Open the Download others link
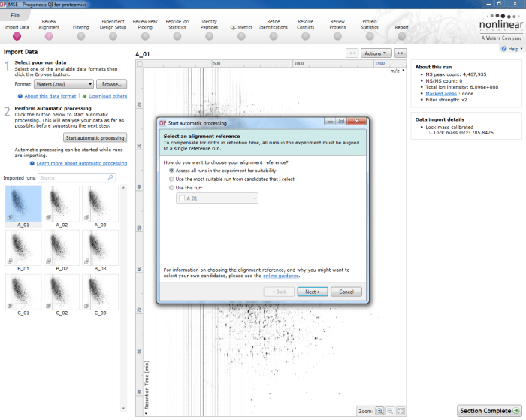 pos(107,96)
